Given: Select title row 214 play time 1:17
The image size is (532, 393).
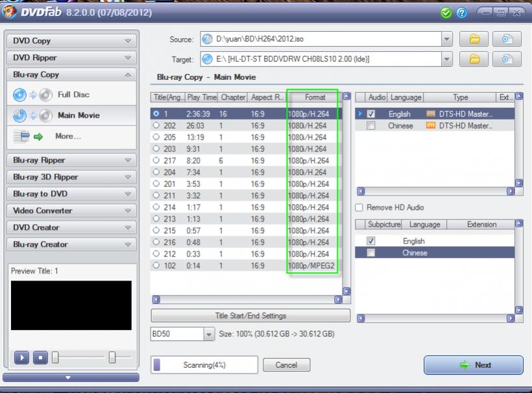Looking at the screenshot, I should (246, 207).
